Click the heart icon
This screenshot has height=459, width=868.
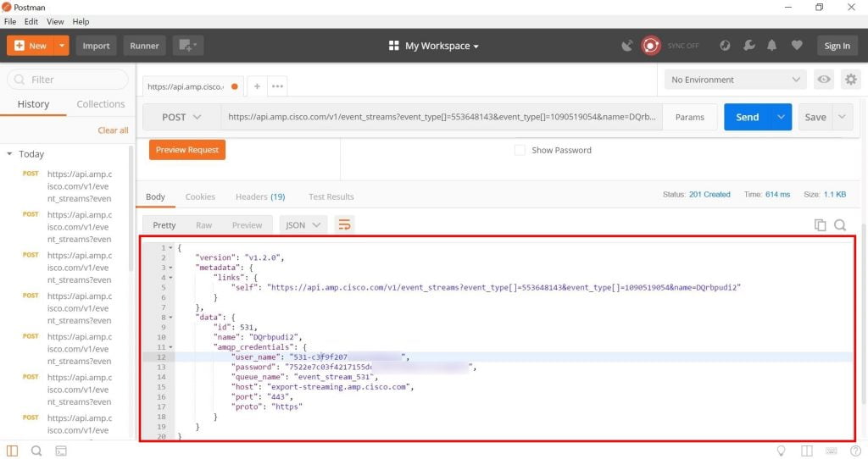pyautogui.click(x=797, y=46)
